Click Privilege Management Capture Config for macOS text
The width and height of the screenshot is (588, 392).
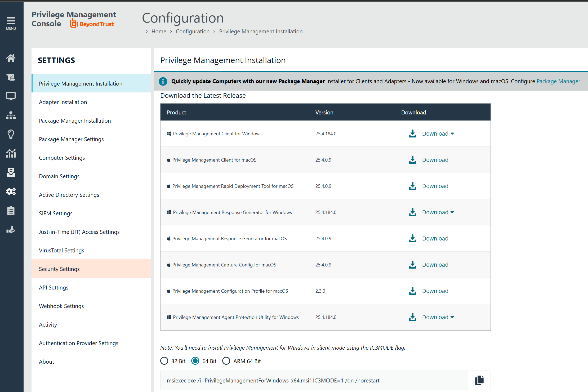pyautogui.click(x=224, y=265)
